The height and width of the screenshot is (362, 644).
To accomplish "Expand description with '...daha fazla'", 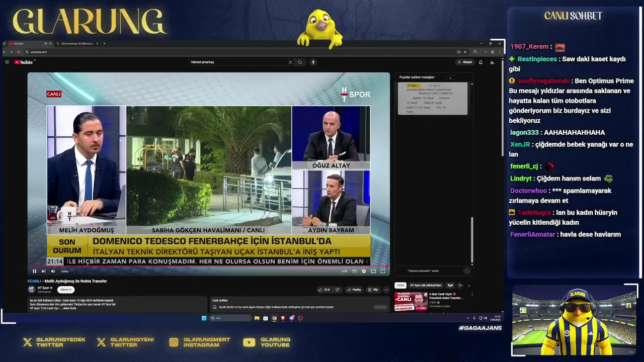I will pos(69,308).
